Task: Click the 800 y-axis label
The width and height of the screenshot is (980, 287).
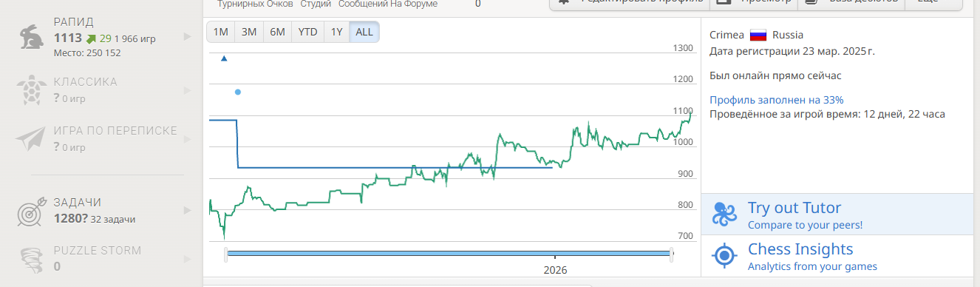Action: tap(685, 205)
